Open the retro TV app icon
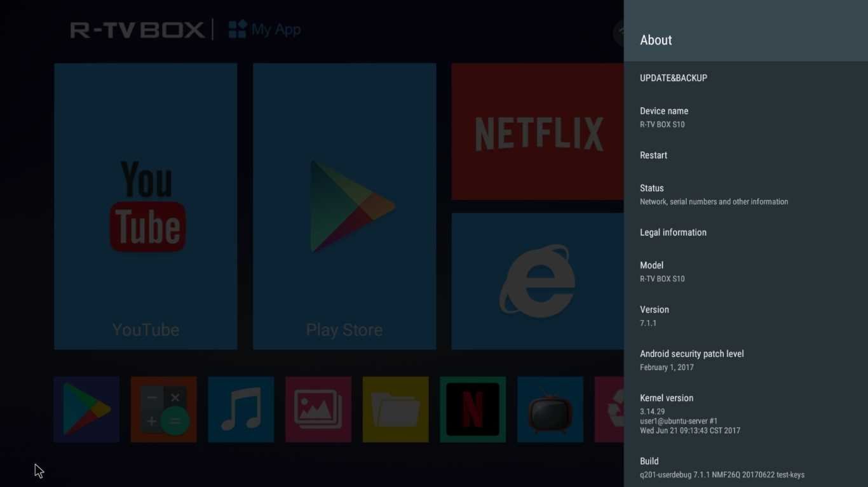The image size is (868, 487). click(550, 410)
